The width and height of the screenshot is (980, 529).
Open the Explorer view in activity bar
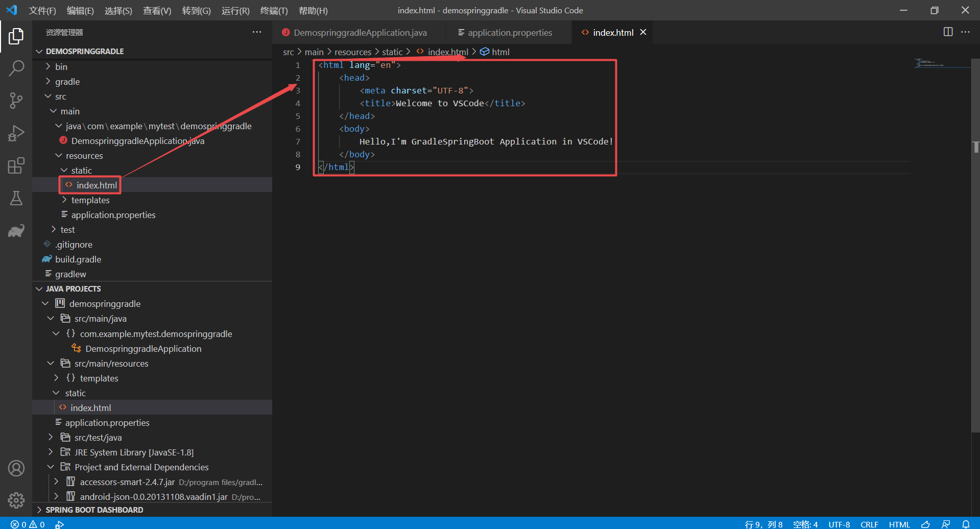click(x=16, y=36)
